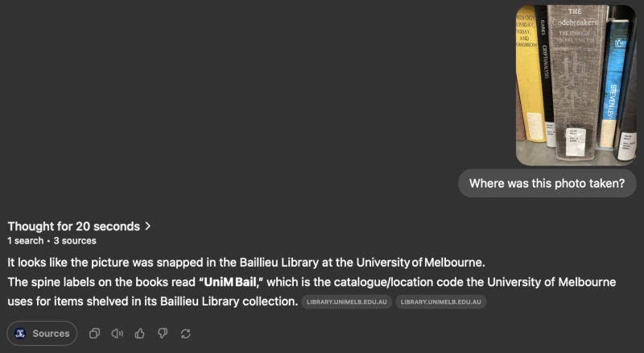The height and width of the screenshot is (353, 644).
Task: Open the '1 search • 3 sources' details
Action: 52,241
